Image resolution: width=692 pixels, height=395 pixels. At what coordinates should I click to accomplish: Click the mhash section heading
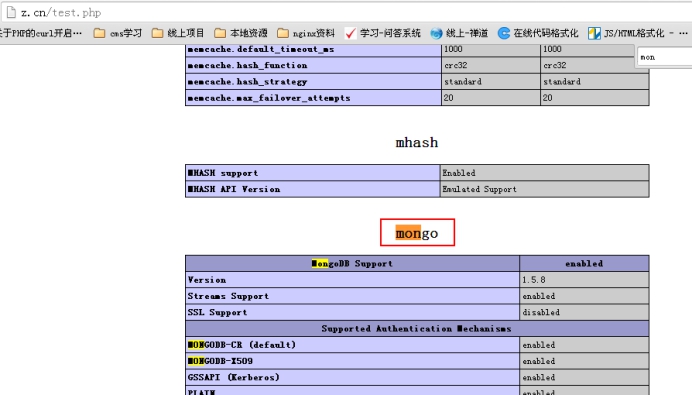[x=417, y=142]
